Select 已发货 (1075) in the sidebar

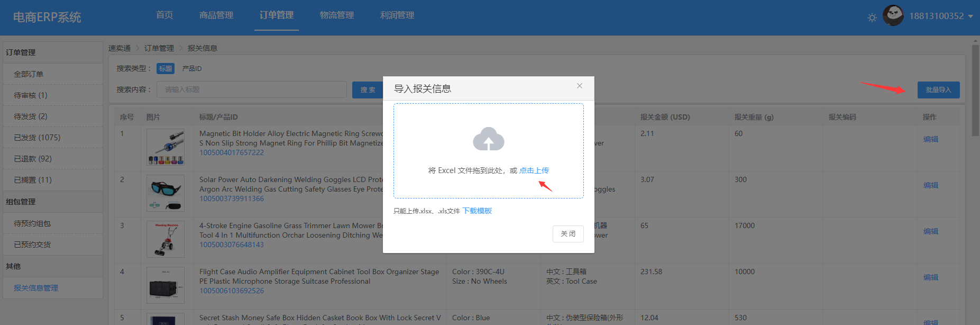[53, 138]
